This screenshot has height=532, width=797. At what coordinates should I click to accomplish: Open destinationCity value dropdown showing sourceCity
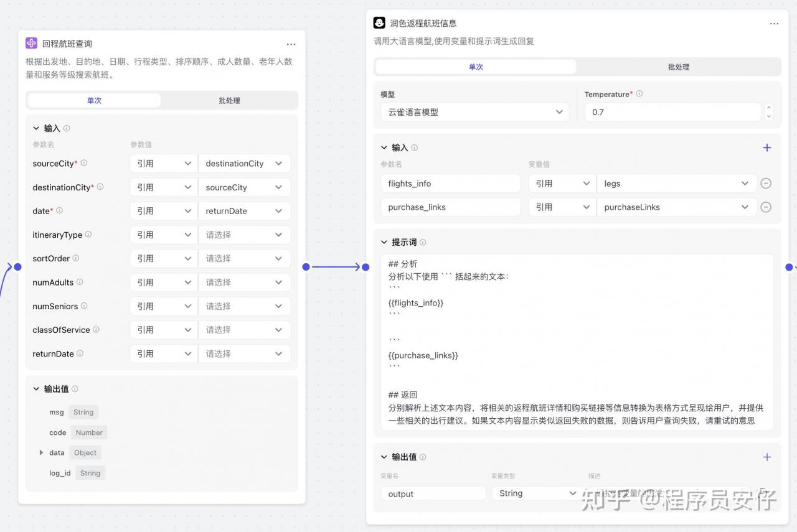pos(244,187)
